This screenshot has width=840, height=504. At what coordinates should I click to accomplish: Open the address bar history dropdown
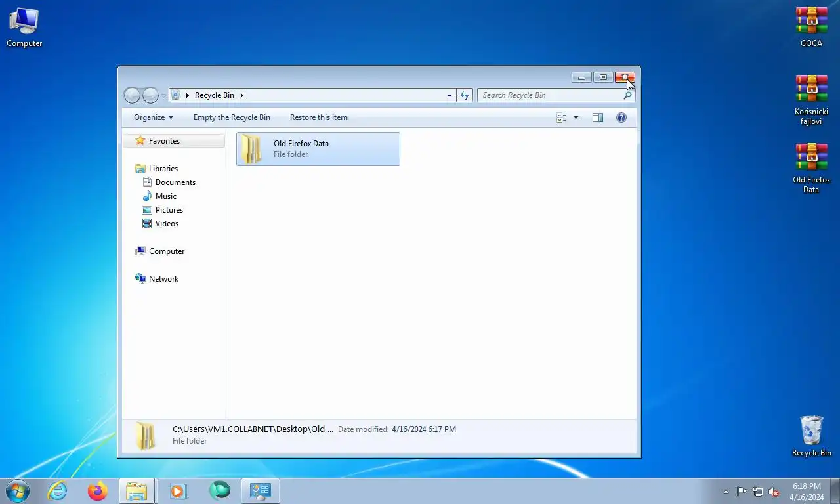(450, 95)
